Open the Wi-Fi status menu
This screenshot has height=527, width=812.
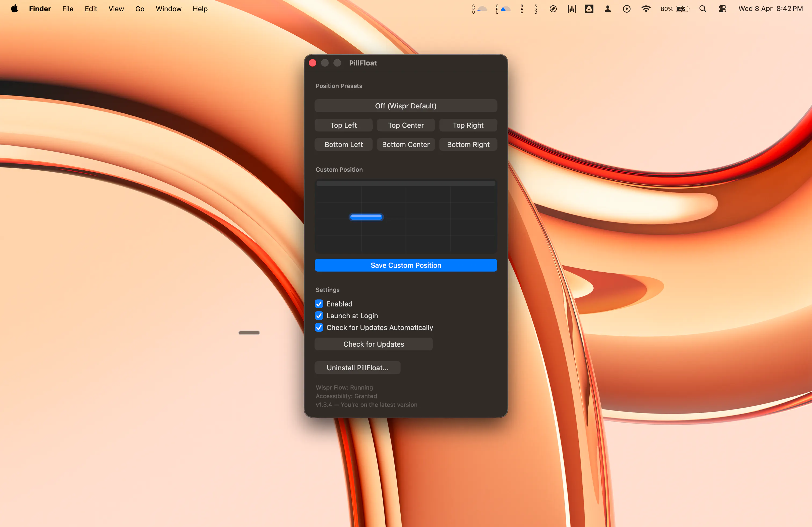tap(646, 9)
